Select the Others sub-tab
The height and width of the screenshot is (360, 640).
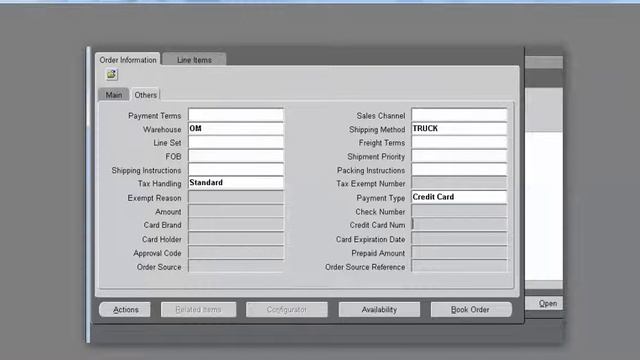pos(145,95)
